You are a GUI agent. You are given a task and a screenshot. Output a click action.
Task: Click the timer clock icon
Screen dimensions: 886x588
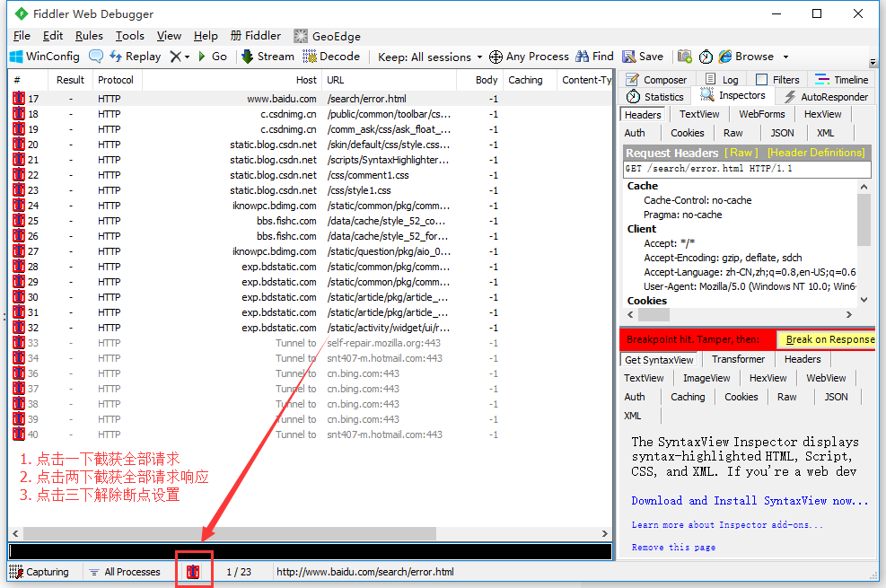click(706, 57)
